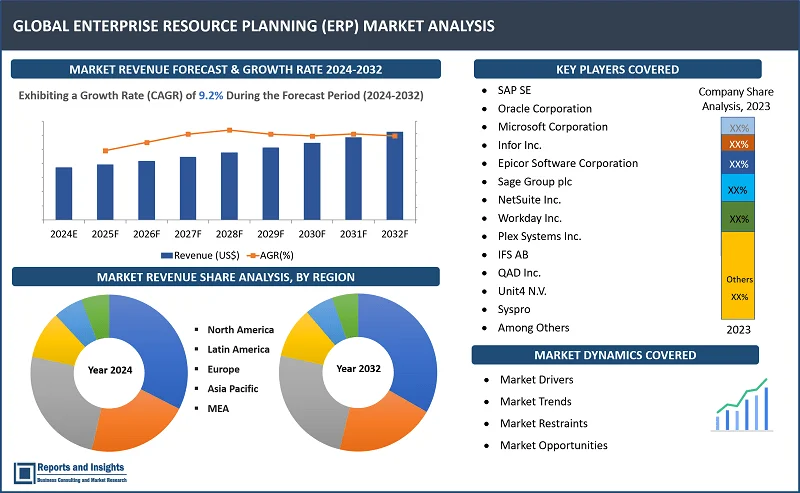Click Epicor Software Corporation entry
The height and width of the screenshot is (493, 800).
coord(568,163)
